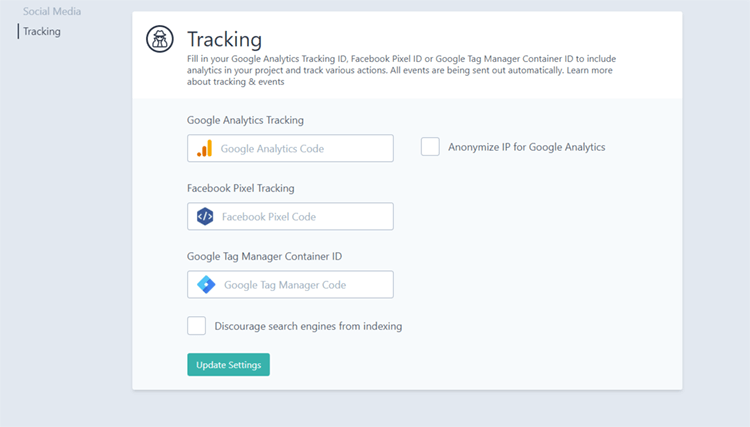Click the Discourage search engines label text
Viewport: 750px width, 427px height.
(x=308, y=326)
